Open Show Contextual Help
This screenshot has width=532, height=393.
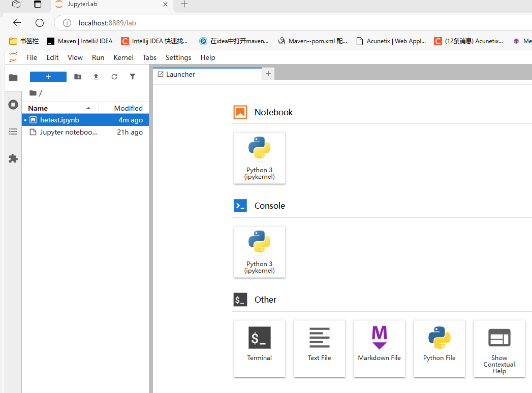point(499,349)
